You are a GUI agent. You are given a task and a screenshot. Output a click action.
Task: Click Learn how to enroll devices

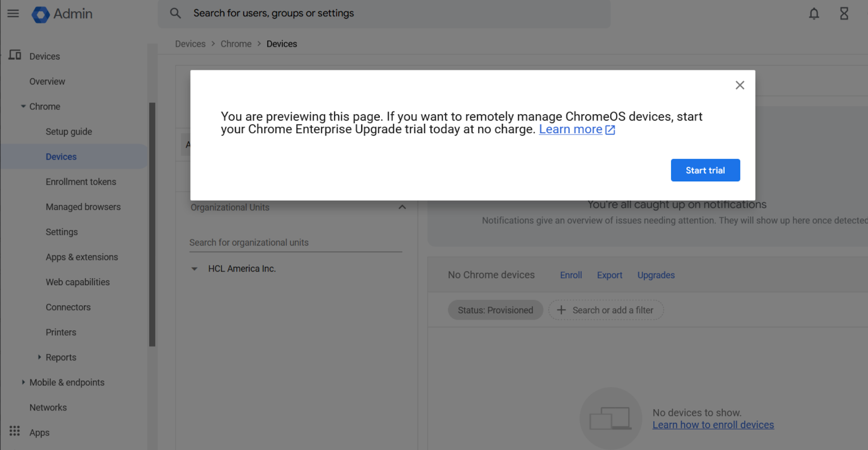[x=713, y=425]
